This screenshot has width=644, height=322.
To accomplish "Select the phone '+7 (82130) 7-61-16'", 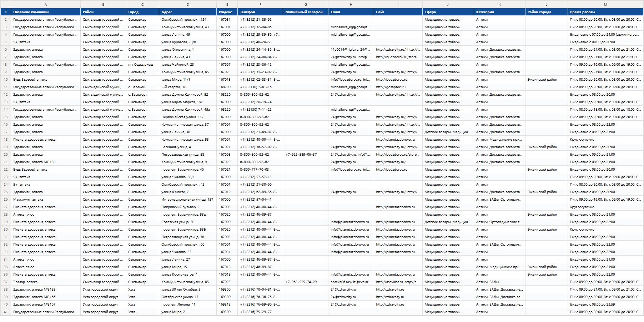I will point(260,87).
